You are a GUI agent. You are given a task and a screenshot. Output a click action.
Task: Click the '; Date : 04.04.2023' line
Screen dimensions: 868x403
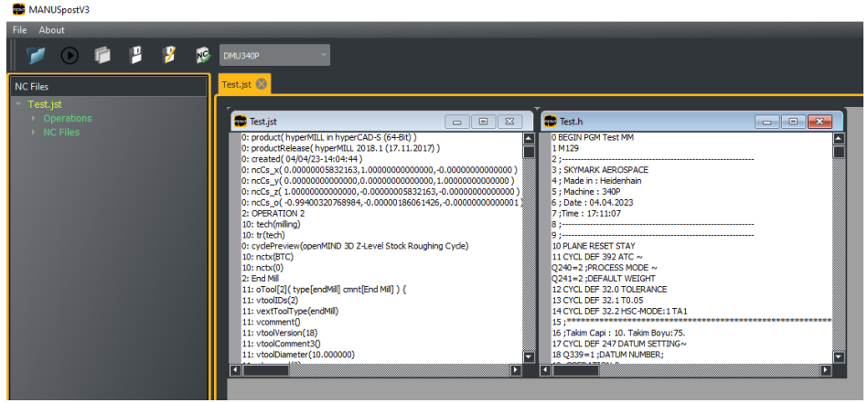point(593,202)
